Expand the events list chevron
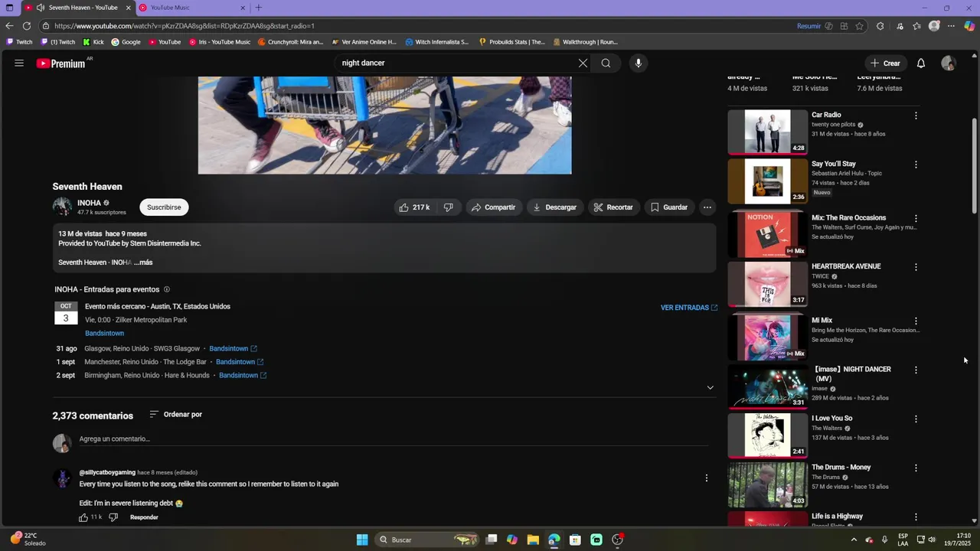 [710, 387]
